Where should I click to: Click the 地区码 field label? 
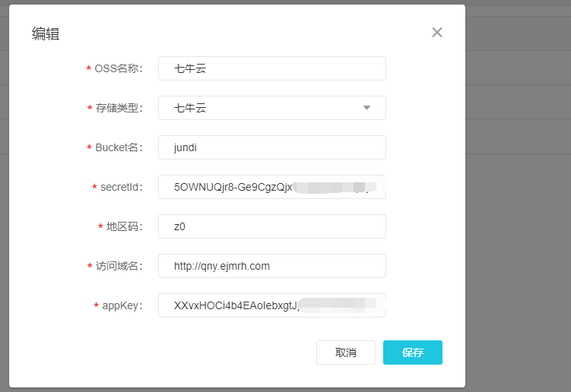[124, 227]
